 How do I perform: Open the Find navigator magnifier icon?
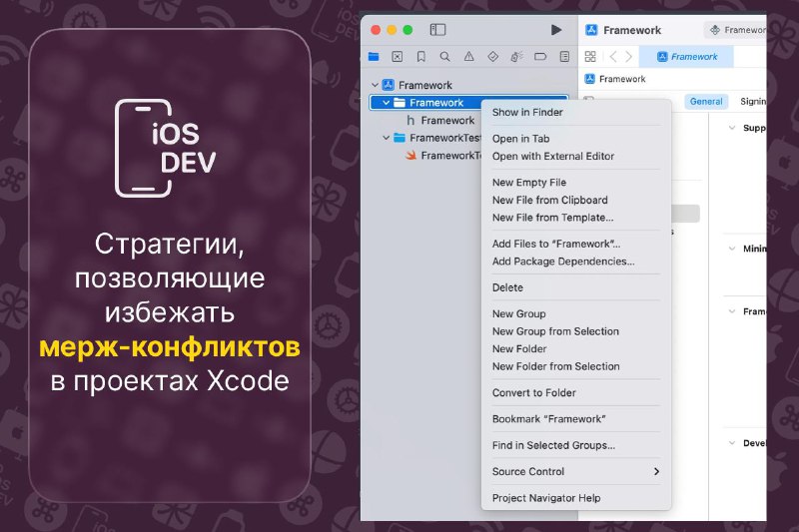pos(444,57)
